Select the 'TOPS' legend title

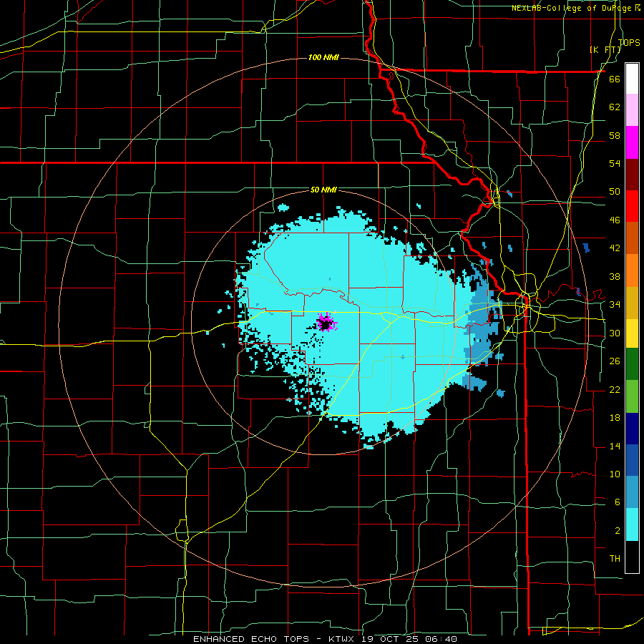click(x=629, y=42)
